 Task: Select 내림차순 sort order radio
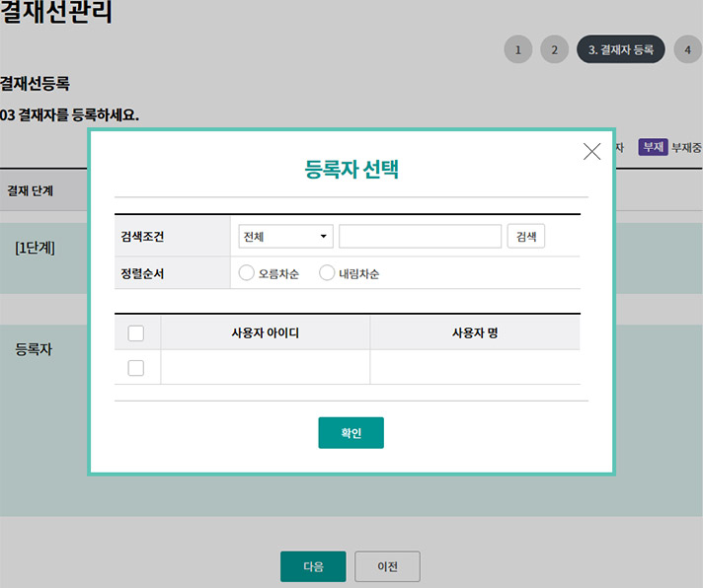tap(327, 273)
